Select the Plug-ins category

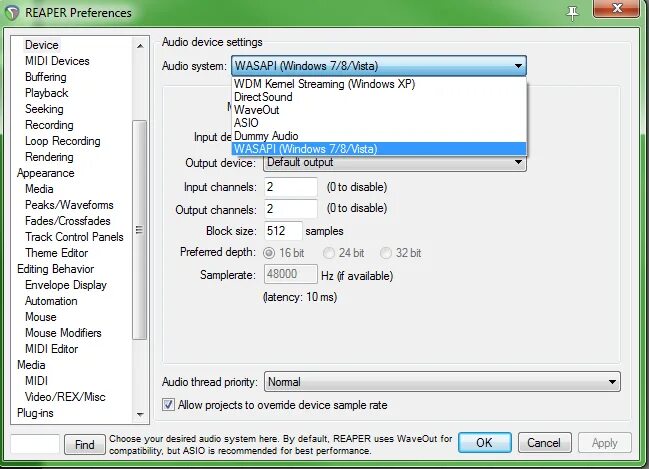click(x=35, y=413)
